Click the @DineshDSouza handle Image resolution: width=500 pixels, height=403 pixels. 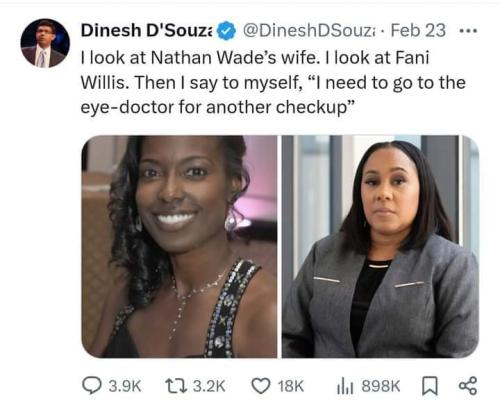[x=309, y=31]
